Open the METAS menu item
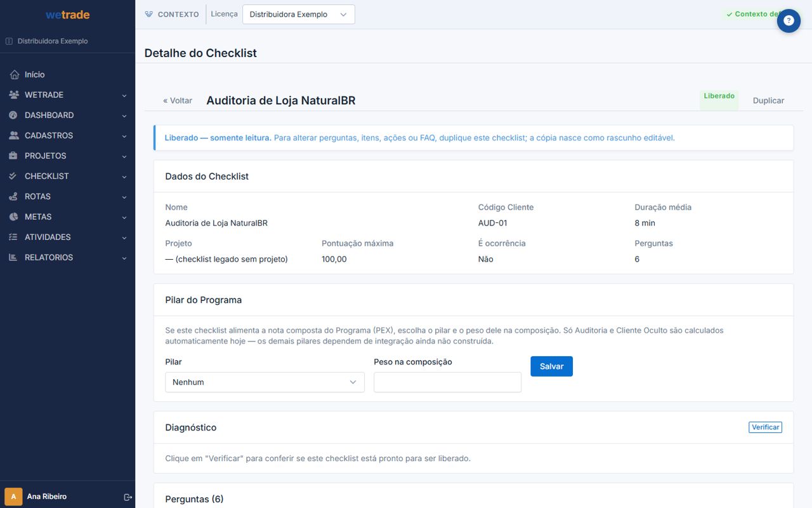 67,217
